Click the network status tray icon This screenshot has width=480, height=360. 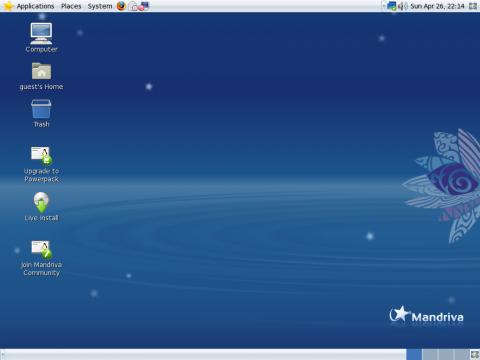tap(392, 6)
